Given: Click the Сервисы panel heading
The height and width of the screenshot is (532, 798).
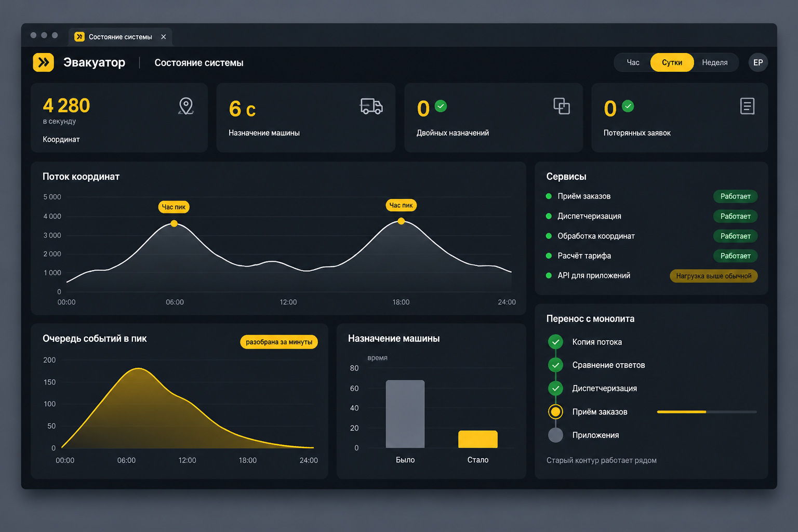Looking at the screenshot, I should point(566,177).
